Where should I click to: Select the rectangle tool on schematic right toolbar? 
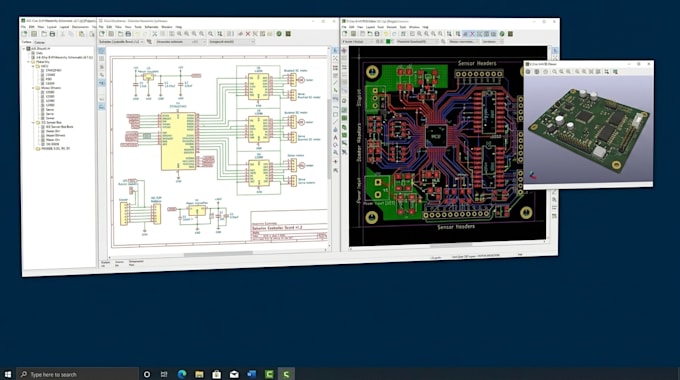point(335,115)
